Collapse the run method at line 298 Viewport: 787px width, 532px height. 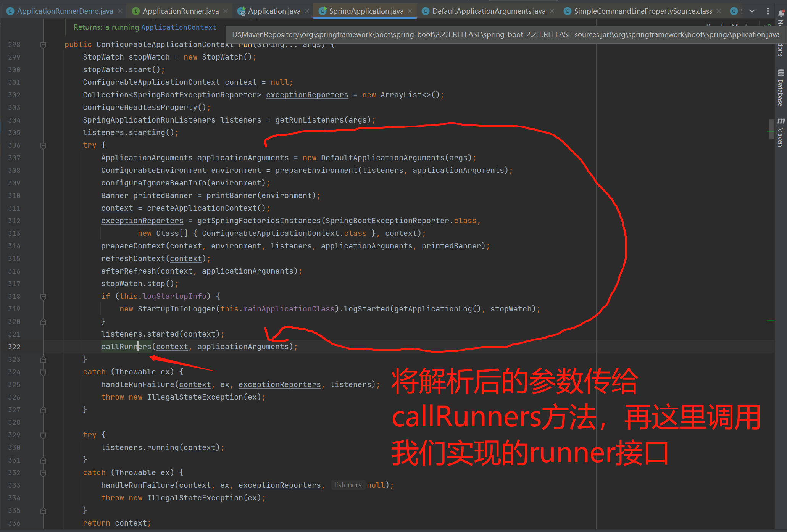click(44, 45)
